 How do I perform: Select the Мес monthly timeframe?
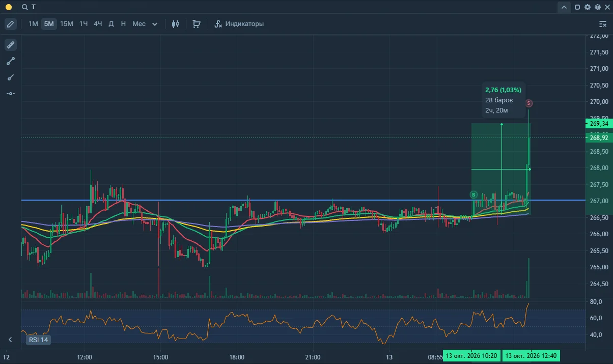pos(139,24)
